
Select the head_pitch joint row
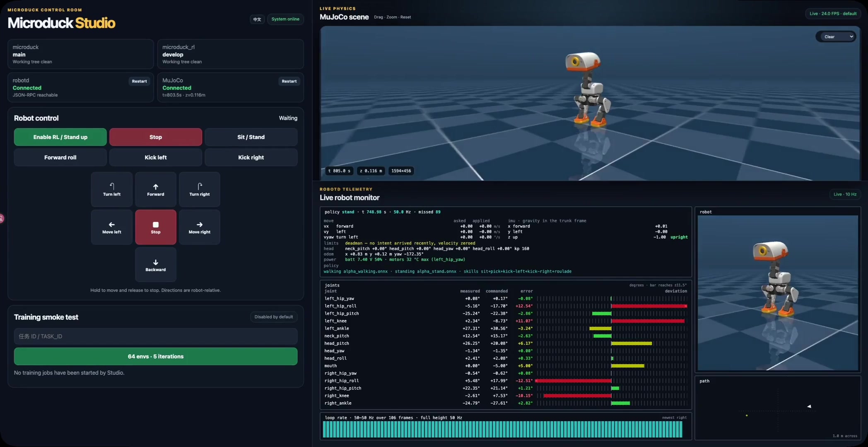pos(506,343)
